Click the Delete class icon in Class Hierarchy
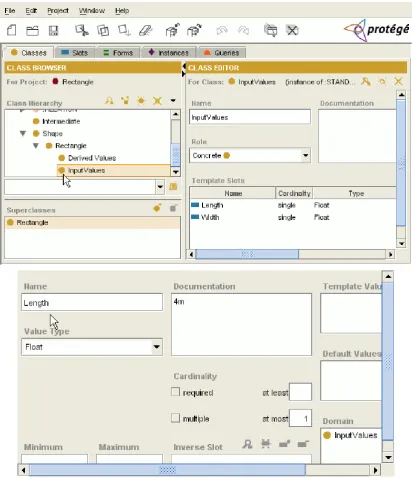 coord(157,100)
